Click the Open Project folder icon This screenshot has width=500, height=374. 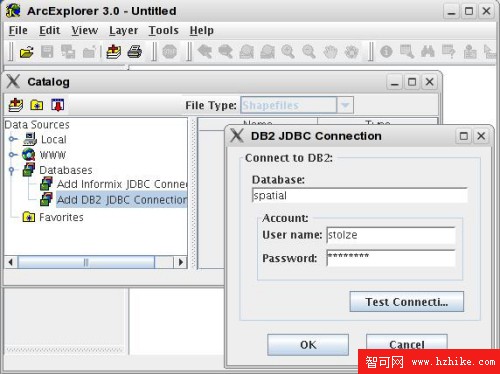pos(26,52)
